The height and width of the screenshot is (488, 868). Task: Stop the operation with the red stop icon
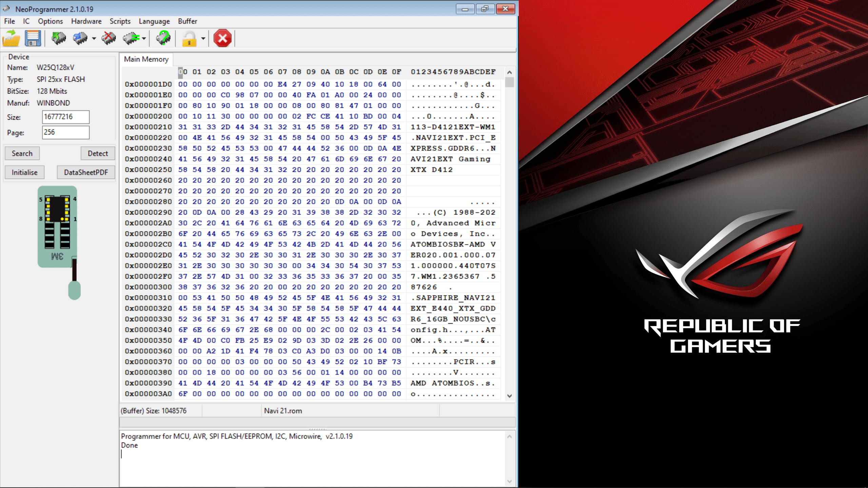pyautogui.click(x=222, y=38)
